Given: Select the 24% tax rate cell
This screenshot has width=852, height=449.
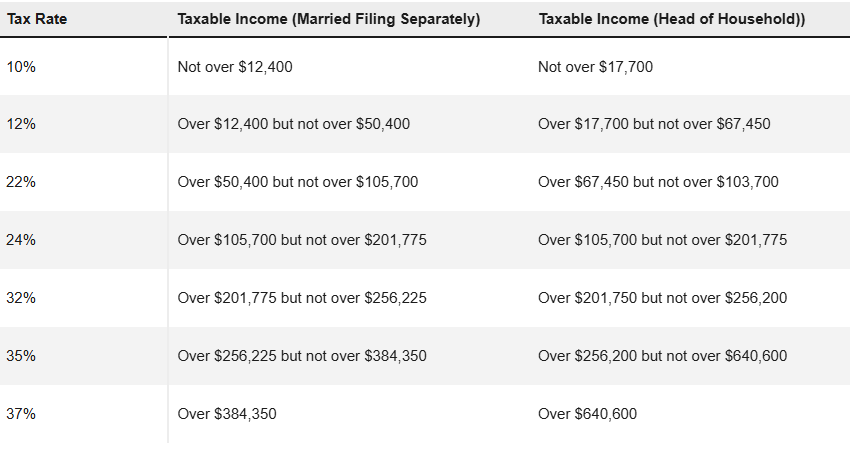Looking at the screenshot, I should [20, 240].
